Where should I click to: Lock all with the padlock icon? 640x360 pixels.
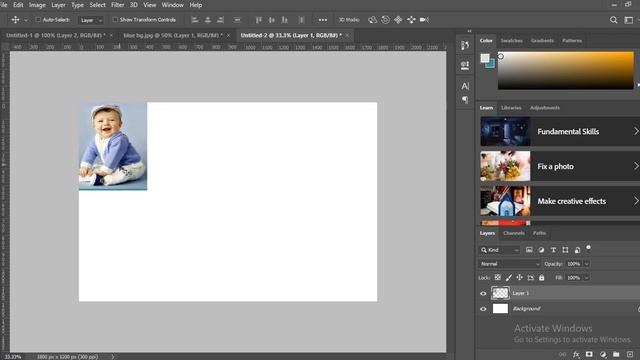(542, 278)
